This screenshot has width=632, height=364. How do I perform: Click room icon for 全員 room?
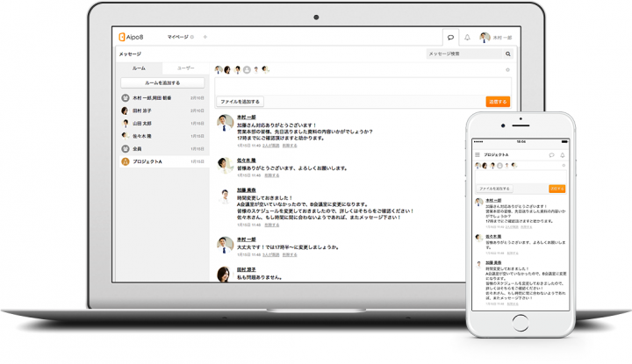126,148
